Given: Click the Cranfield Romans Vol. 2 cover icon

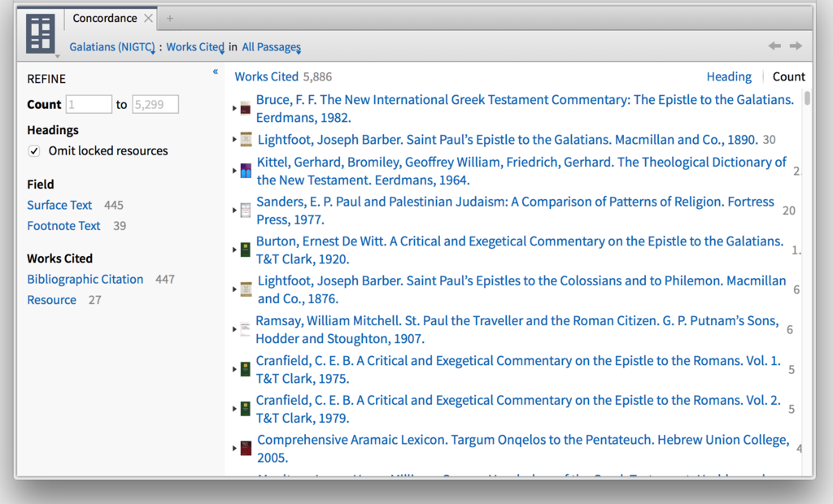Looking at the screenshot, I should pyautogui.click(x=246, y=408).
